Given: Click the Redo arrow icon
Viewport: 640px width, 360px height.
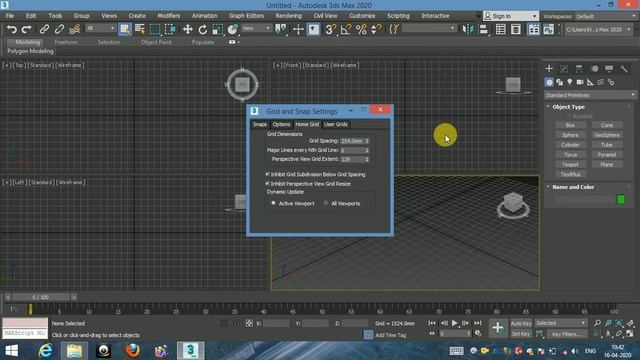Looking at the screenshot, I should coord(27,29).
